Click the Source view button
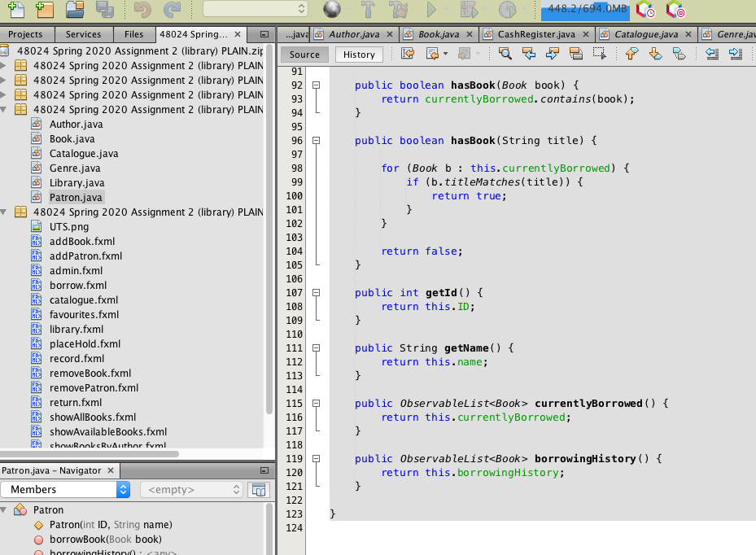The width and height of the screenshot is (756, 555). pos(304,55)
